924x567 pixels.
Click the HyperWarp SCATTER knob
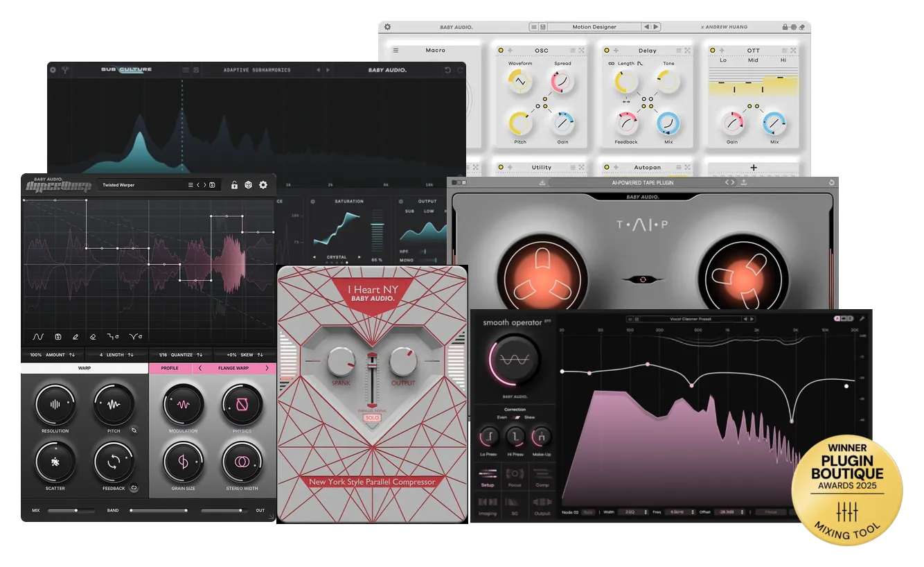click(55, 462)
